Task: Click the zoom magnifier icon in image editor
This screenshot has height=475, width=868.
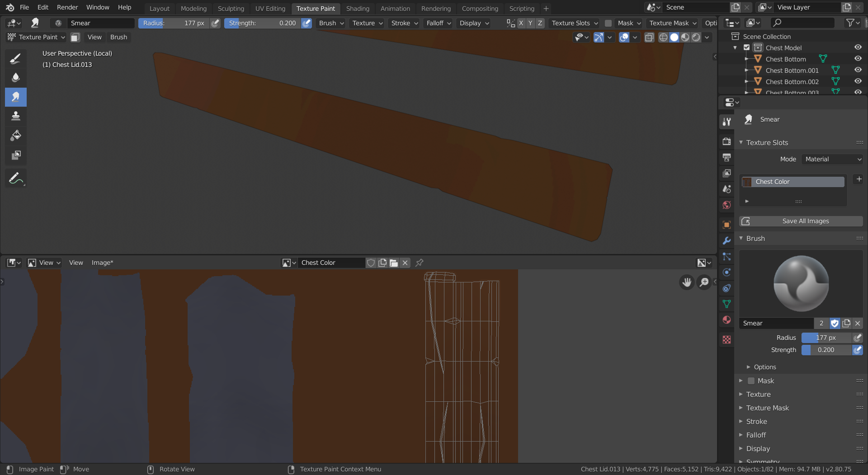Action: pos(704,282)
